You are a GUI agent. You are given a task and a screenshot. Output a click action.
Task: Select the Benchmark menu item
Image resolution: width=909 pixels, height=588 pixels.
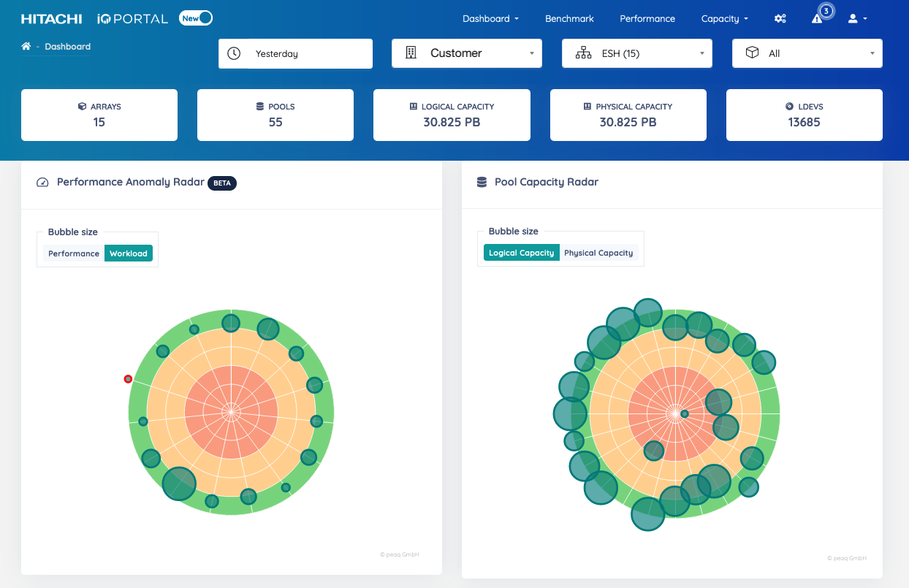click(569, 18)
